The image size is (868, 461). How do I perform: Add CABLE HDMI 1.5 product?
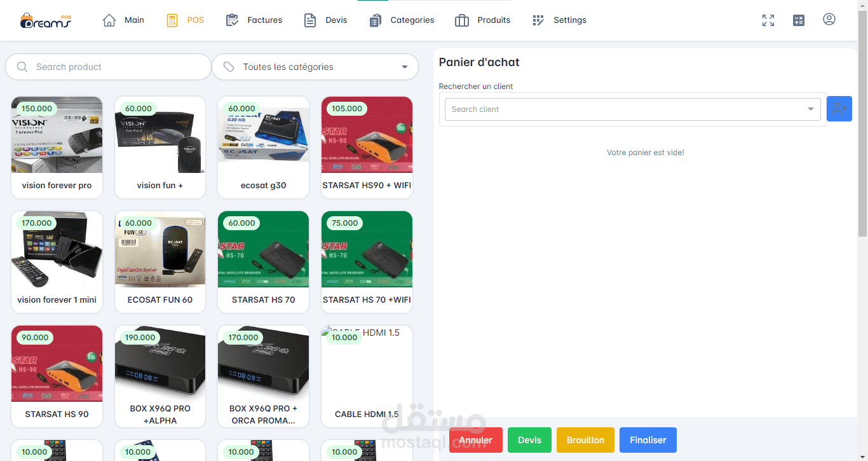(x=367, y=376)
